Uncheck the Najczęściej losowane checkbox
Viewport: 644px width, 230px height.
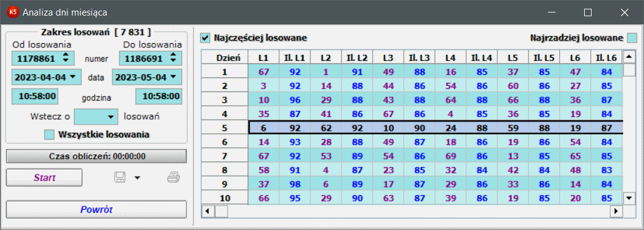205,38
